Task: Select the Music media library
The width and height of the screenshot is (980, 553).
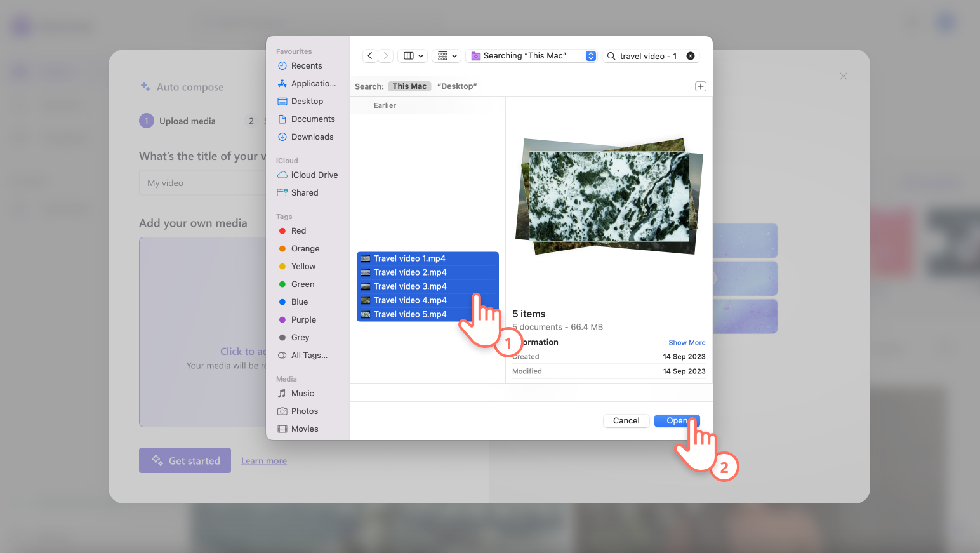Action: (x=302, y=393)
